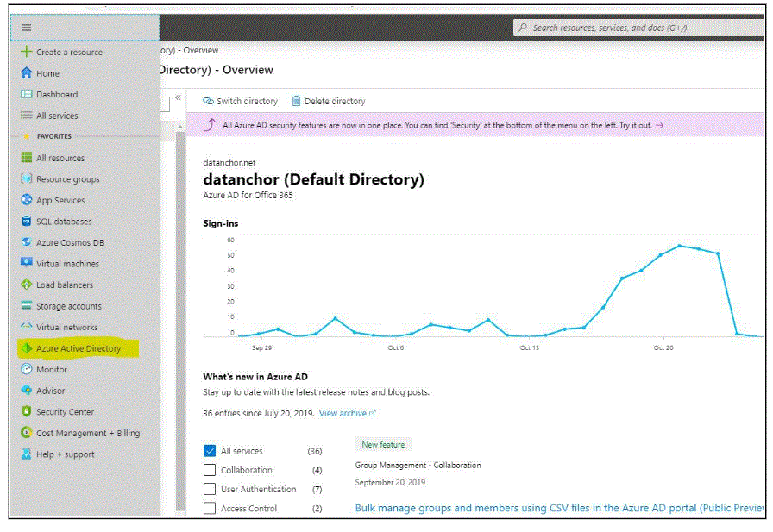Screen dimensions: 773x532
Task: Select the Azure Cosmos DB icon
Action: point(27,242)
